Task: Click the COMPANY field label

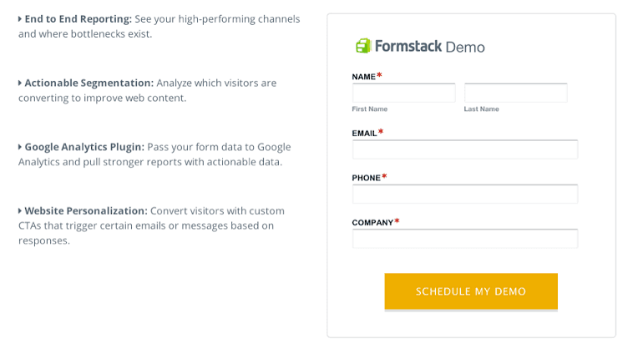Action: pos(372,223)
